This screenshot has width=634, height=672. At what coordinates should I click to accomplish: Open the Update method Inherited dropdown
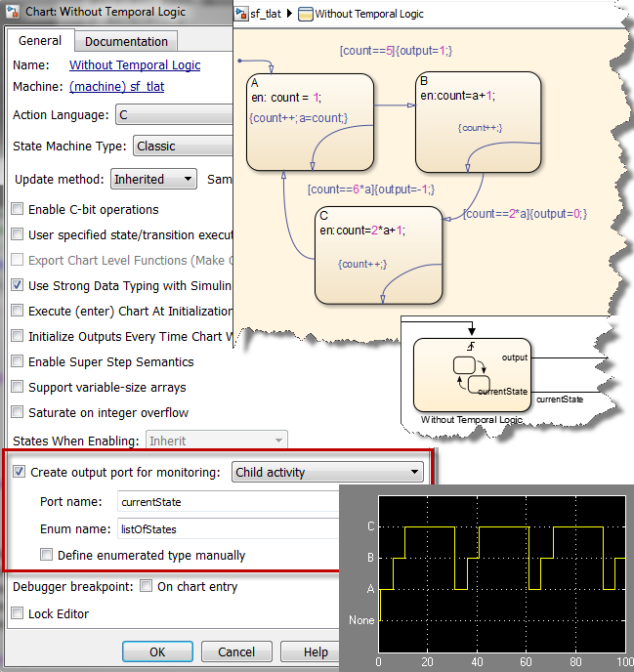click(152, 180)
